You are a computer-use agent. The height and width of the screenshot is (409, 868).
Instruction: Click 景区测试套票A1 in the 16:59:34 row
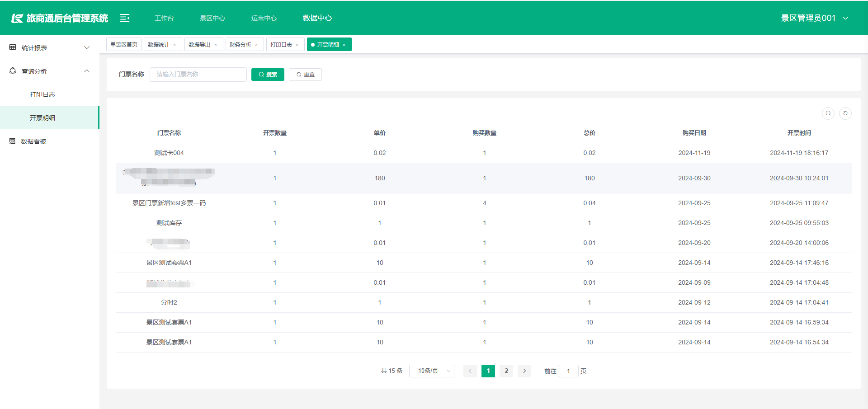[x=169, y=322]
